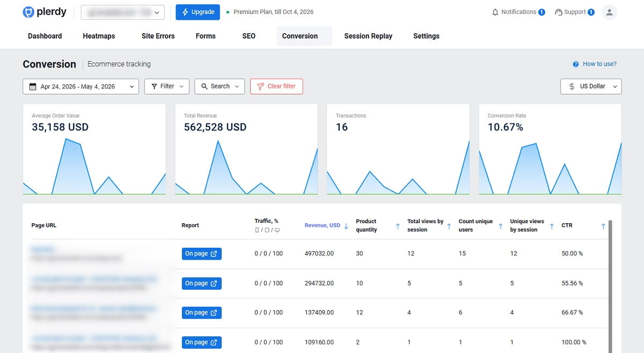Open the blurred URL link in 497032.00 row
The image size is (644, 353).
[44, 249]
